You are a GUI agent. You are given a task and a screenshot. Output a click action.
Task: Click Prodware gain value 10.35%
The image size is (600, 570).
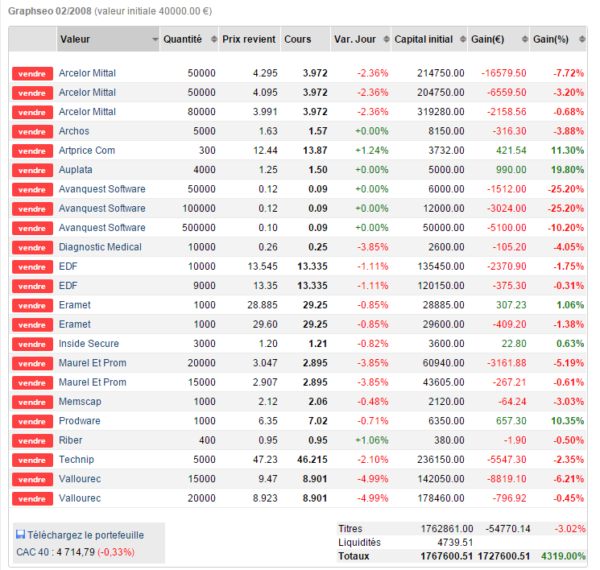pos(567,421)
